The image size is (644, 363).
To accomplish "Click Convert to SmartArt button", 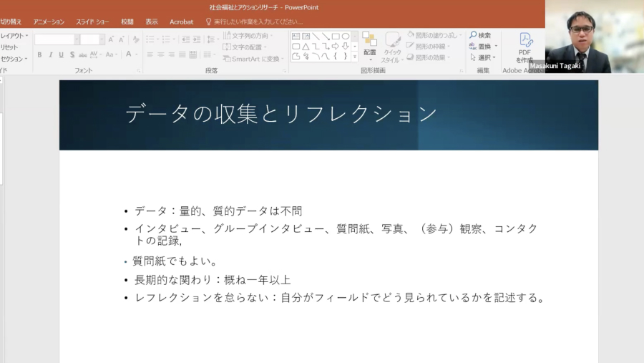I will pos(253,59).
